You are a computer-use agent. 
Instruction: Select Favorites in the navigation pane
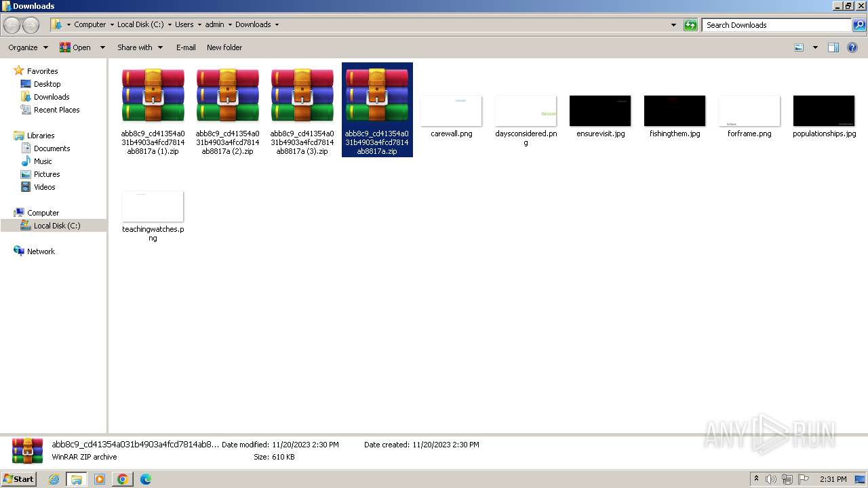[42, 71]
